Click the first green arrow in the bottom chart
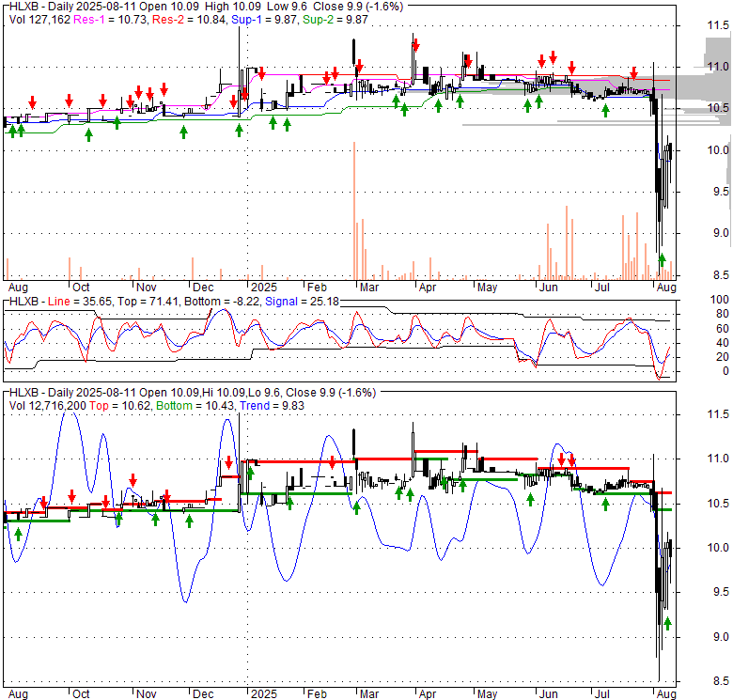The height and width of the screenshot is (700, 733). (x=18, y=535)
